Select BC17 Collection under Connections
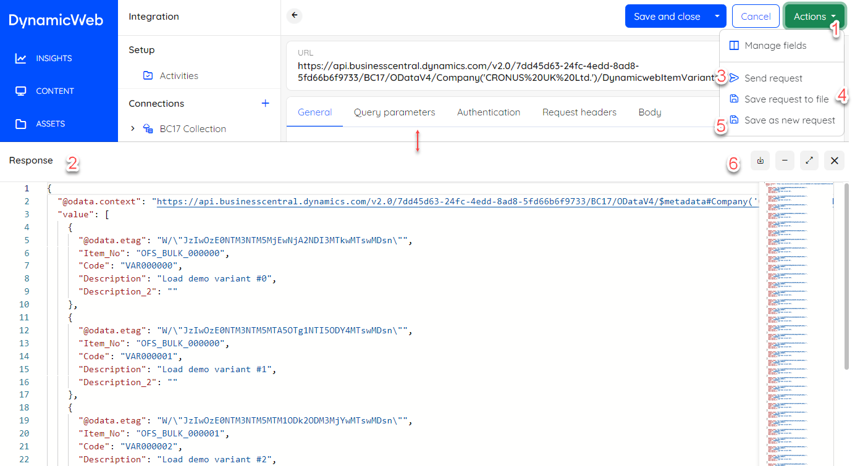868x466 pixels. pos(193,129)
